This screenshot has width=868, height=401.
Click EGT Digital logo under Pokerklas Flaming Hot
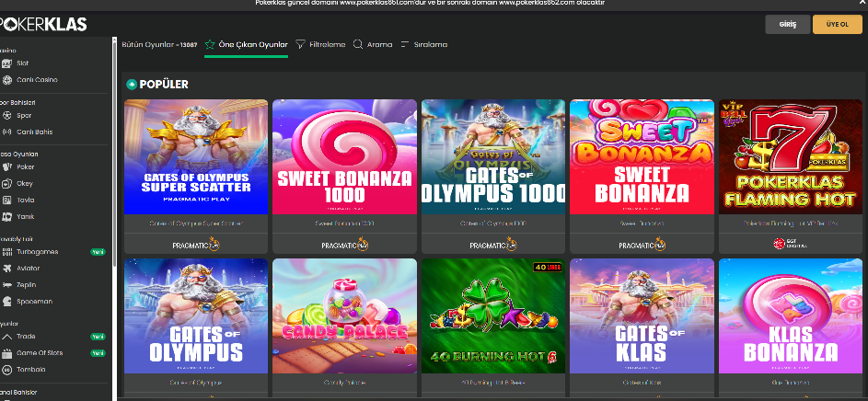pos(790,244)
